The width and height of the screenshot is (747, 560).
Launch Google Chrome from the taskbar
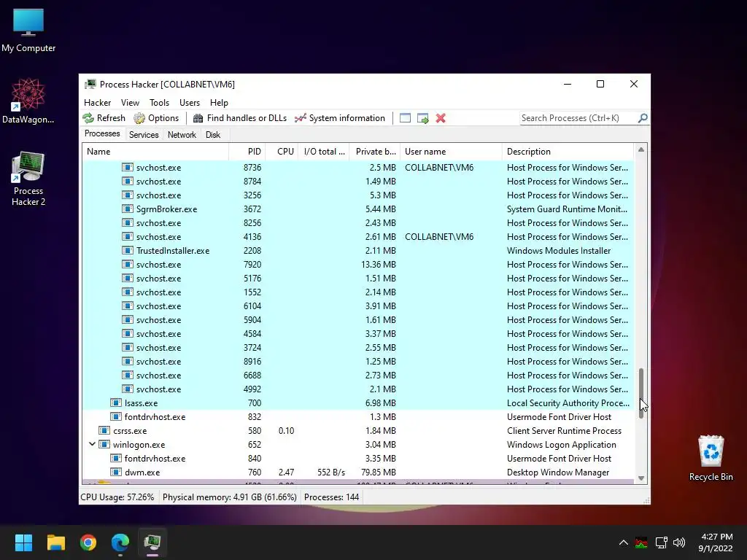click(x=88, y=542)
